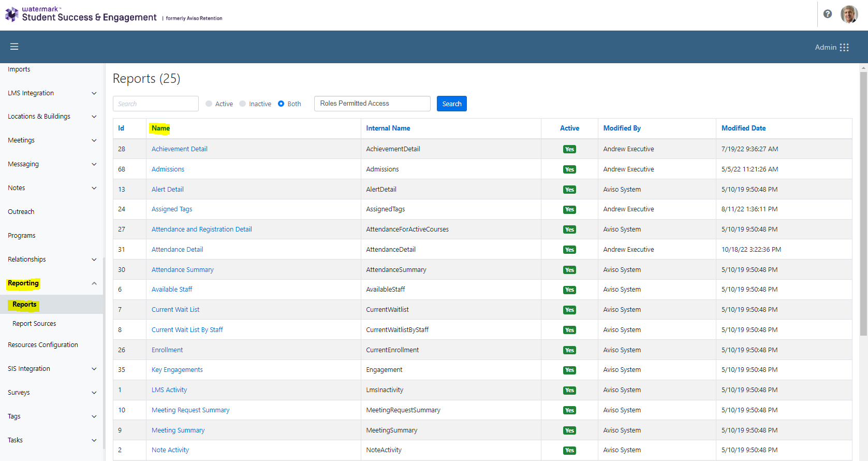
Task: Open Report Sources in the sidebar
Action: coord(34,324)
